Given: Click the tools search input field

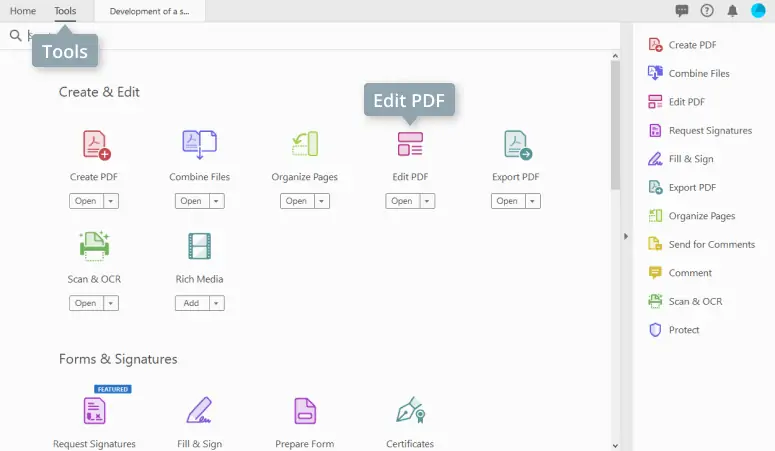Looking at the screenshot, I should 300,35.
